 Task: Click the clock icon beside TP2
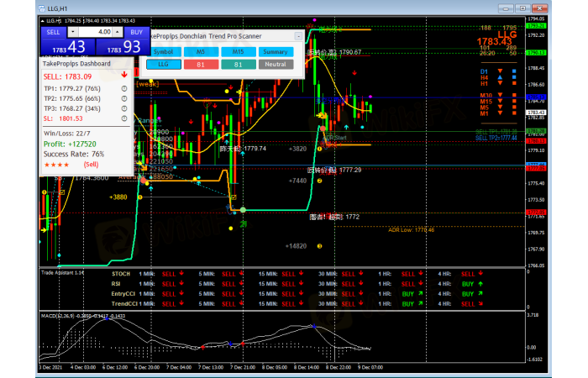123,98
